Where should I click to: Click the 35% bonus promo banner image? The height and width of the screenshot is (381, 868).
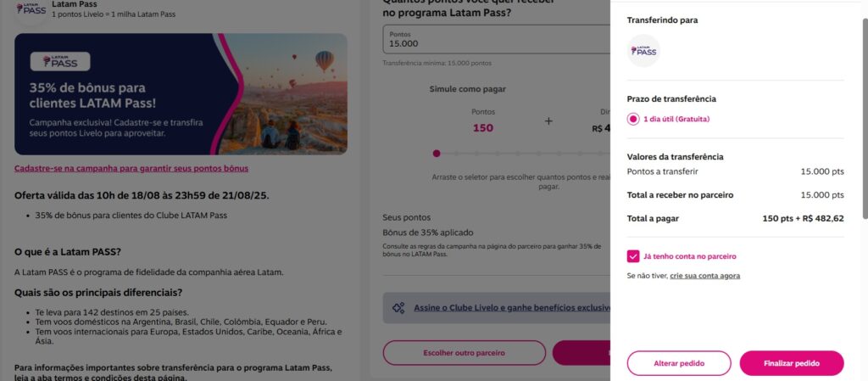(181, 93)
